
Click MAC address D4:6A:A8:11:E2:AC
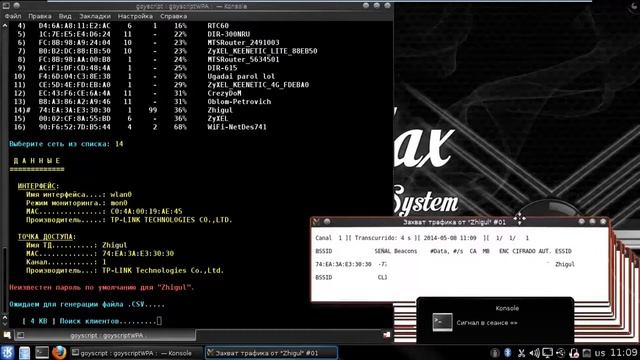pyautogui.click(x=75, y=26)
